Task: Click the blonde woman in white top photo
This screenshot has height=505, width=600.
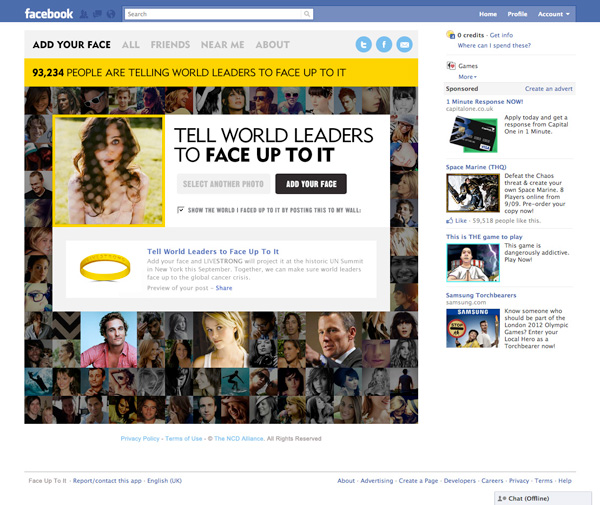Action: pyautogui.click(x=221, y=340)
